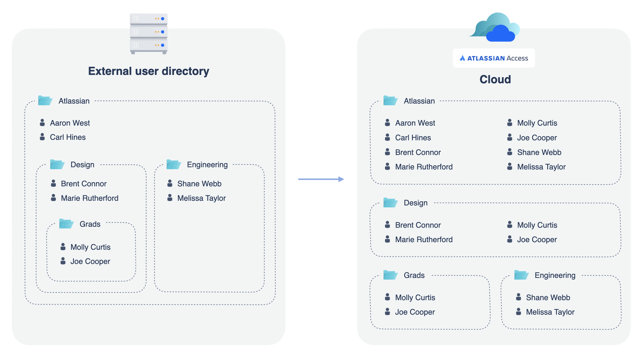The width and height of the screenshot is (644, 356).
Task: Click the user icon next to Aaron West in External directory
Action: (x=42, y=123)
